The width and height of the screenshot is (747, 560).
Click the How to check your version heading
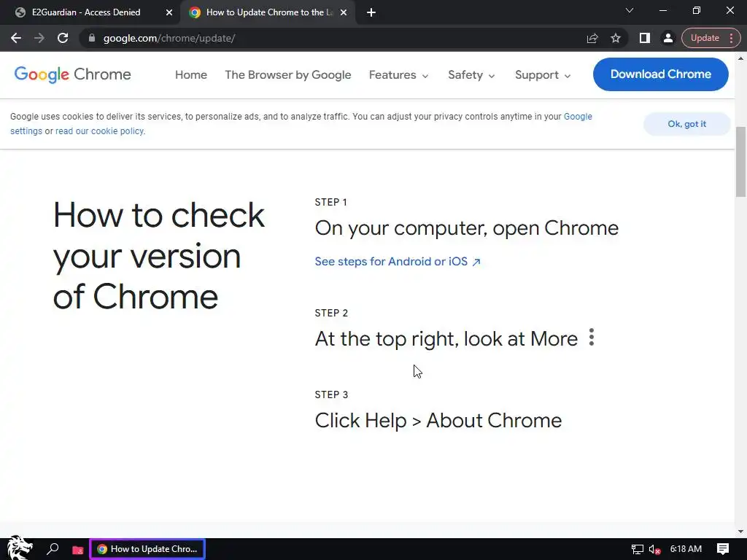(x=158, y=256)
